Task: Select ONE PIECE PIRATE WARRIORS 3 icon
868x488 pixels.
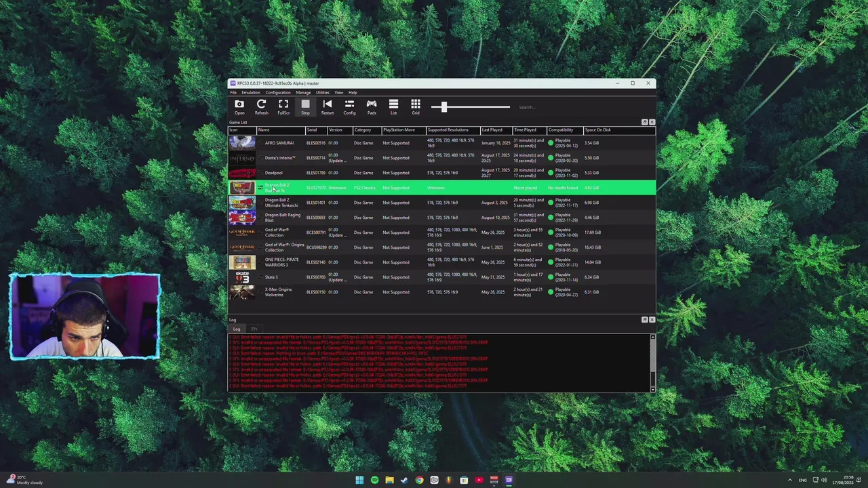Action: click(242, 262)
